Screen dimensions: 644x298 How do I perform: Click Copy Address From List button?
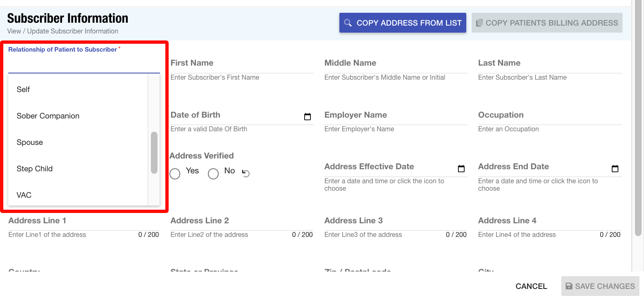tap(403, 23)
